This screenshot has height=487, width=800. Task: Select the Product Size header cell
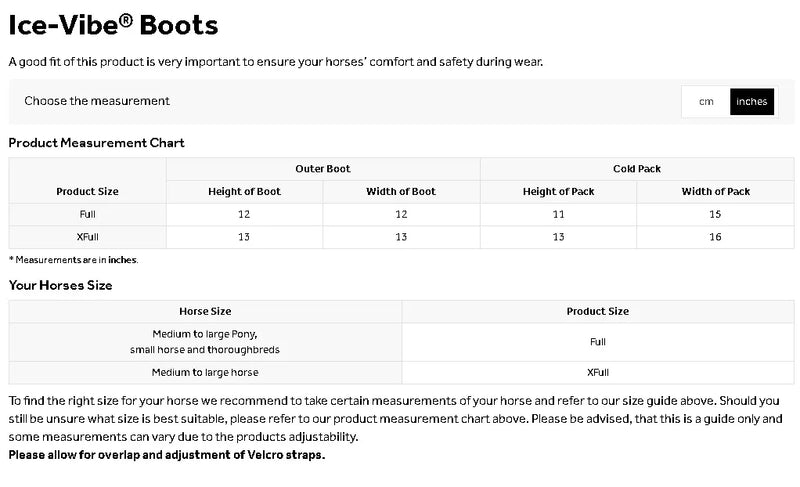[88, 191]
